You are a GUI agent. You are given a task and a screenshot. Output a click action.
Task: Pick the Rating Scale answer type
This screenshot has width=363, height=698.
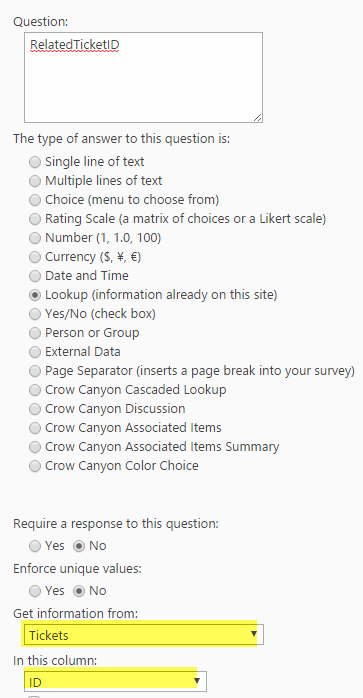tap(35, 219)
